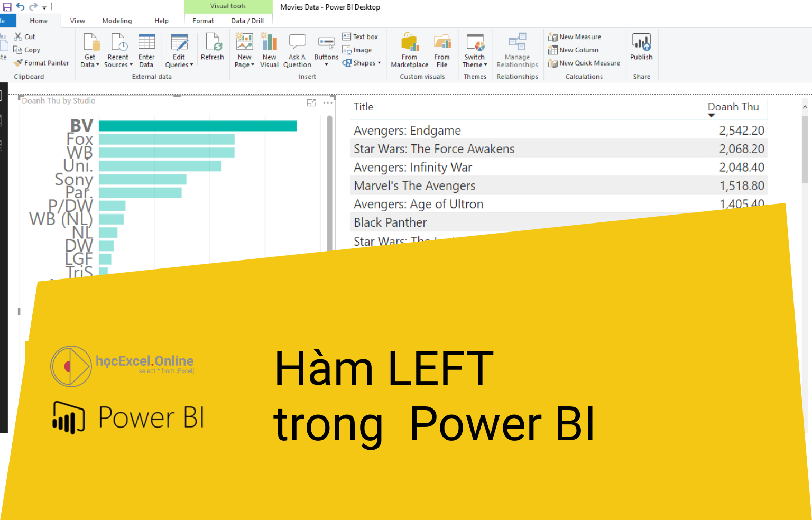This screenshot has height=520, width=812.
Task: Click the 1,518.80 value cell
Action: pyautogui.click(x=742, y=185)
